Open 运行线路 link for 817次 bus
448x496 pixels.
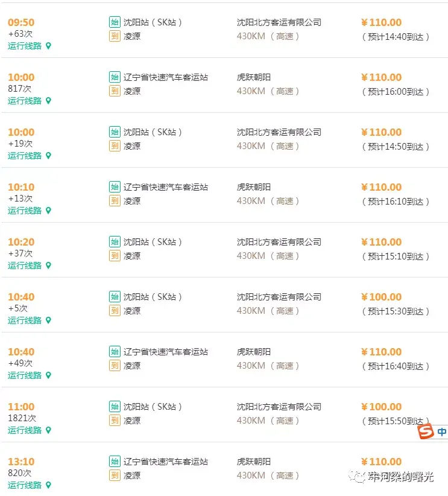pos(25,101)
